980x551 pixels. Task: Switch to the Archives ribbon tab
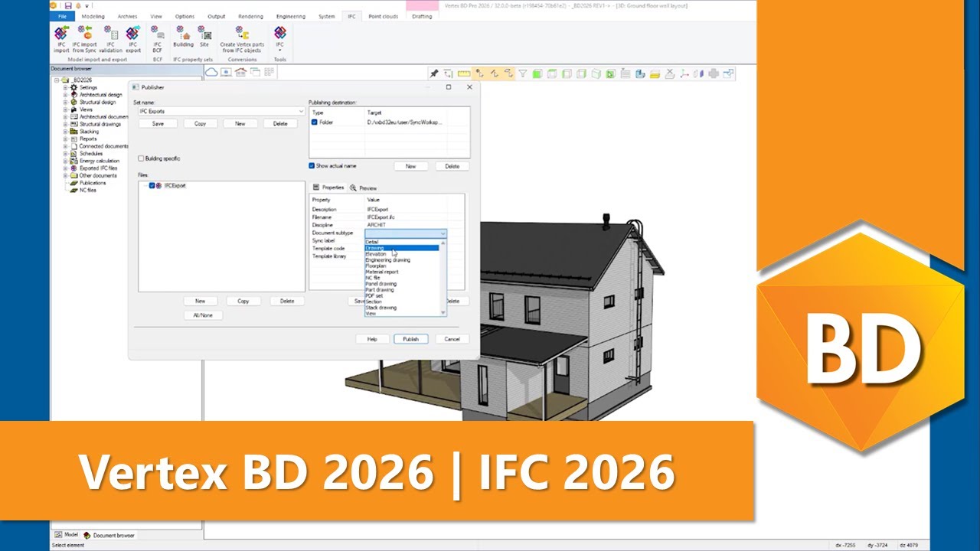pyautogui.click(x=127, y=16)
